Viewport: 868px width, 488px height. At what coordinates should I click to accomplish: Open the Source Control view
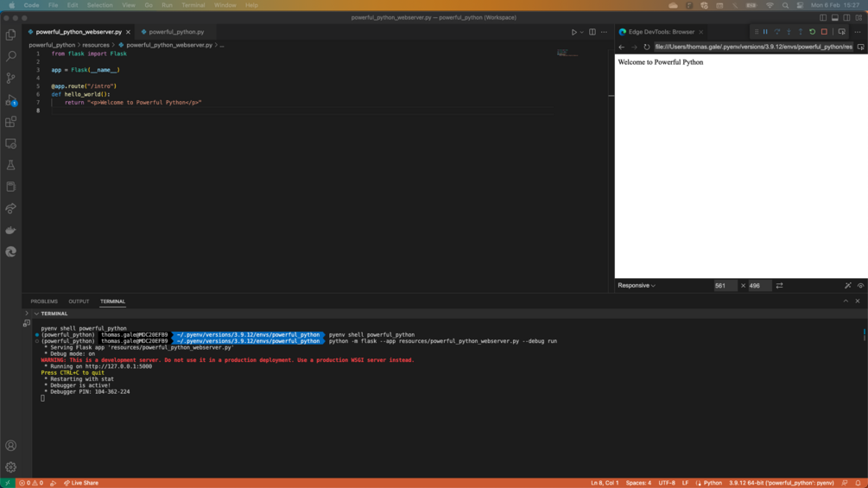(10, 78)
